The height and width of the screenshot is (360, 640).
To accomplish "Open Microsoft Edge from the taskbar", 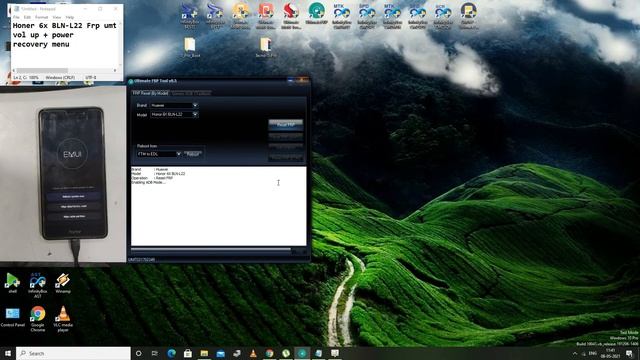I will coord(171,353).
